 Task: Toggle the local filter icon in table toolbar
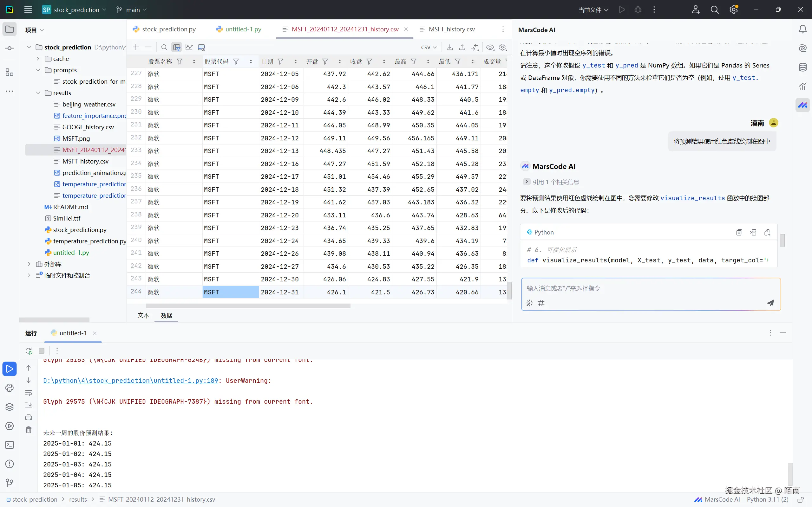pos(177,47)
